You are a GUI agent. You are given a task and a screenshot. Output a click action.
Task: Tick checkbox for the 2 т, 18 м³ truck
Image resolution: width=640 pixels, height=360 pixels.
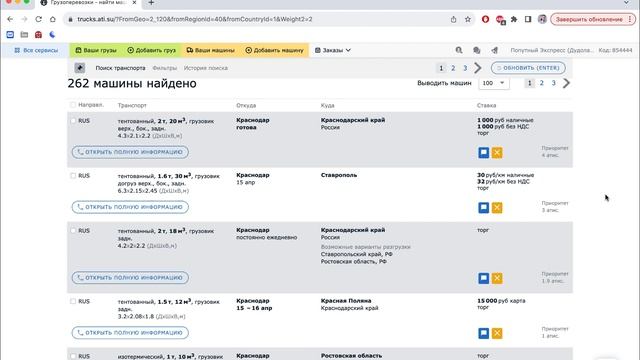tap(73, 231)
